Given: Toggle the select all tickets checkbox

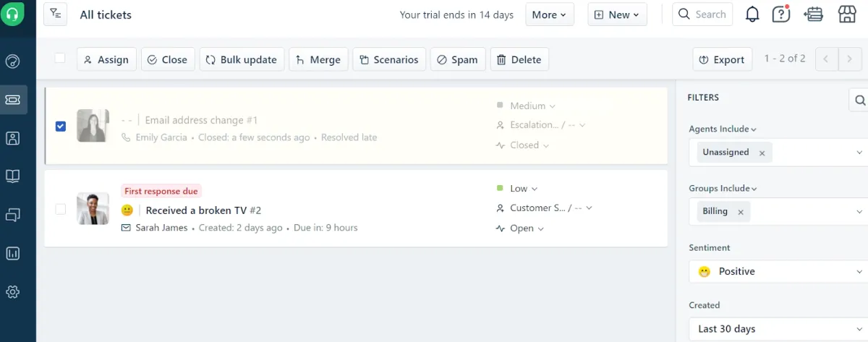Looking at the screenshot, I should coord(60,59).
